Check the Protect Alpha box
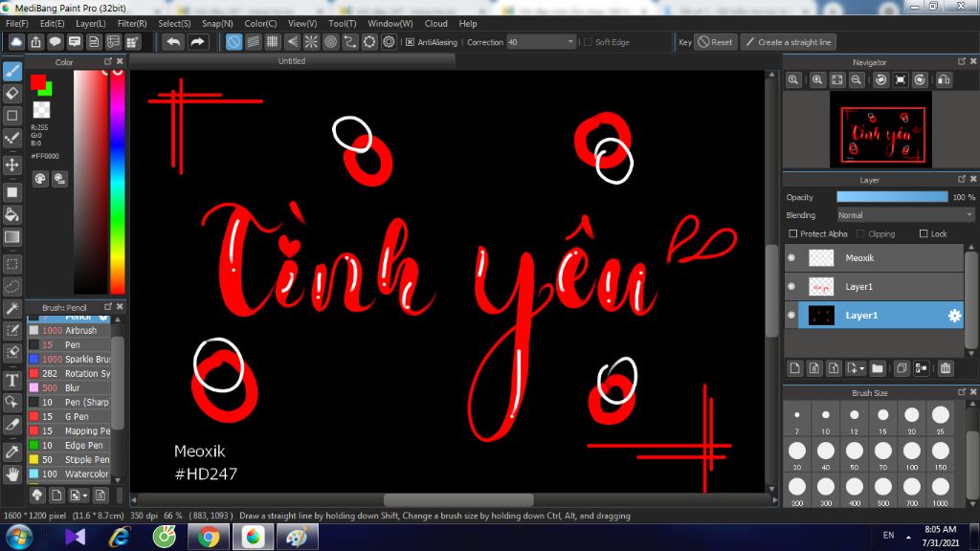Screen dimensions: 980x551 tap(793, 233)
